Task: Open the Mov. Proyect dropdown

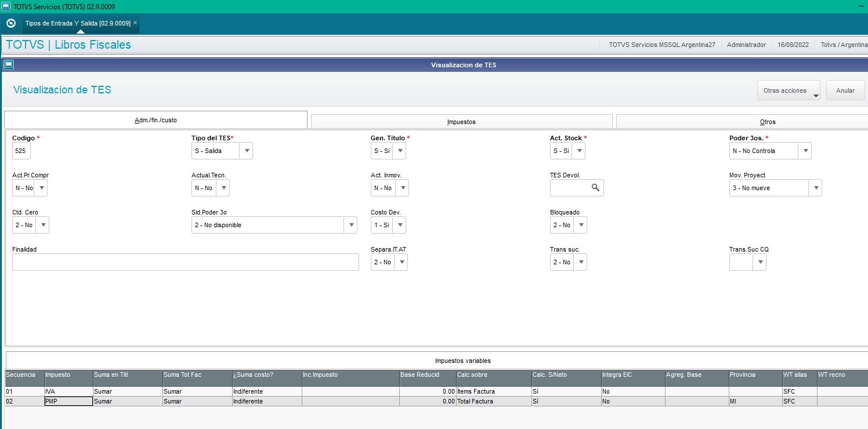Action: [815, 188]
